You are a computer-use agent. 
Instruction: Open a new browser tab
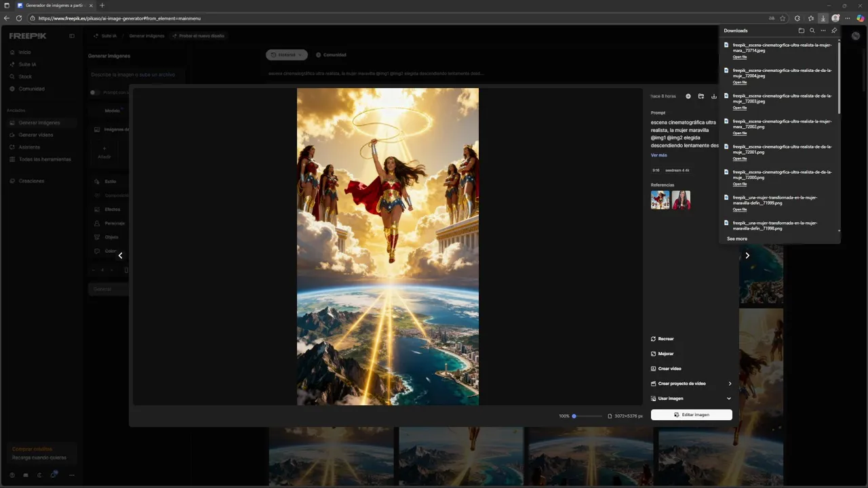point(102,5)
